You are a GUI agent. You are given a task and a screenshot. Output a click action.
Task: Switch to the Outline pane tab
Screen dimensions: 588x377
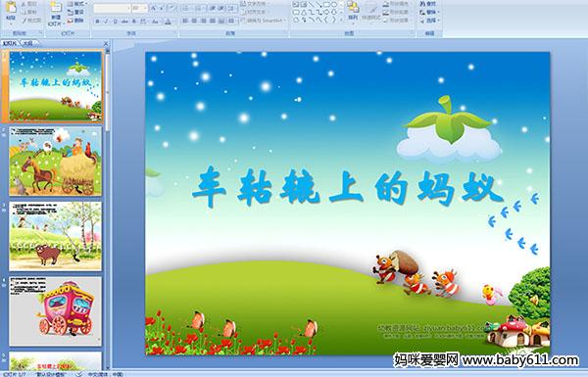click(x=27, y=43)
